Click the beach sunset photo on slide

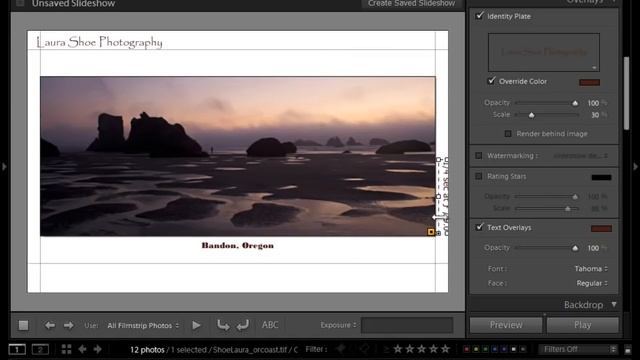point(238,156)
